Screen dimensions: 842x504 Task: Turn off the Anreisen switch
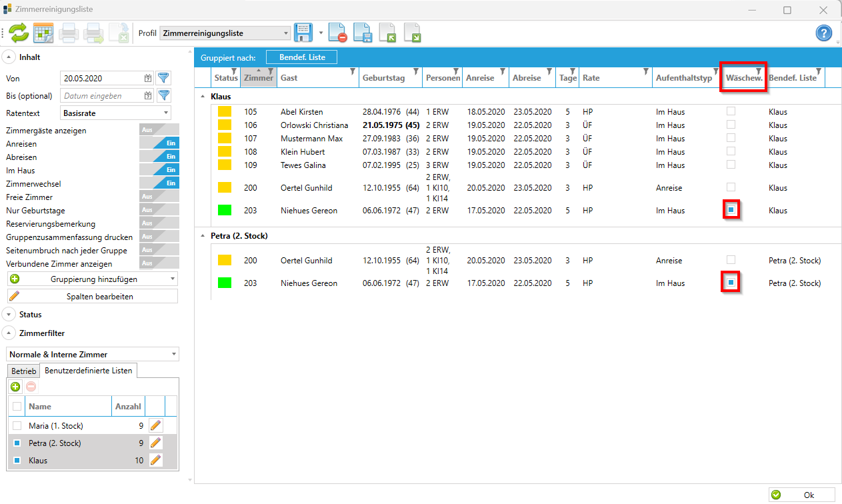point(159,143)
